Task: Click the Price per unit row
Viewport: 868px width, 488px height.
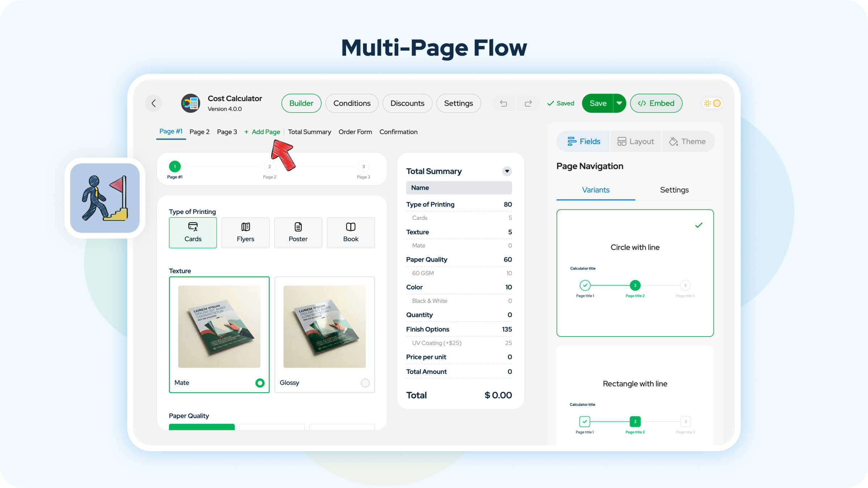Action: tap(459, 357)
